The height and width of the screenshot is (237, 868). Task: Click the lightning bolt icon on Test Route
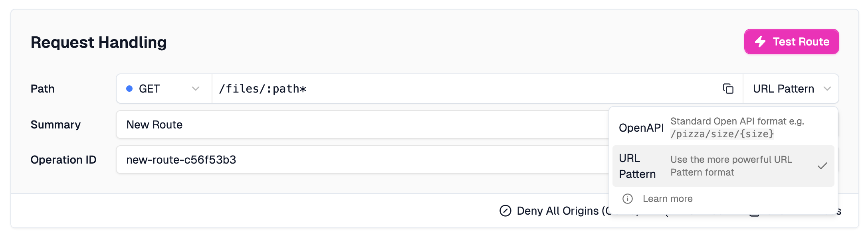tap(760, 41)
